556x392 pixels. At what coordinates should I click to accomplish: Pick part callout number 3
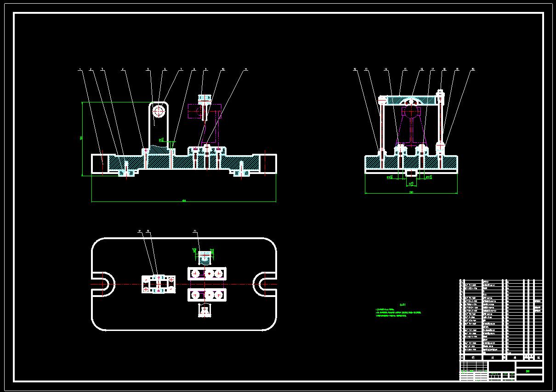(102, 69)
